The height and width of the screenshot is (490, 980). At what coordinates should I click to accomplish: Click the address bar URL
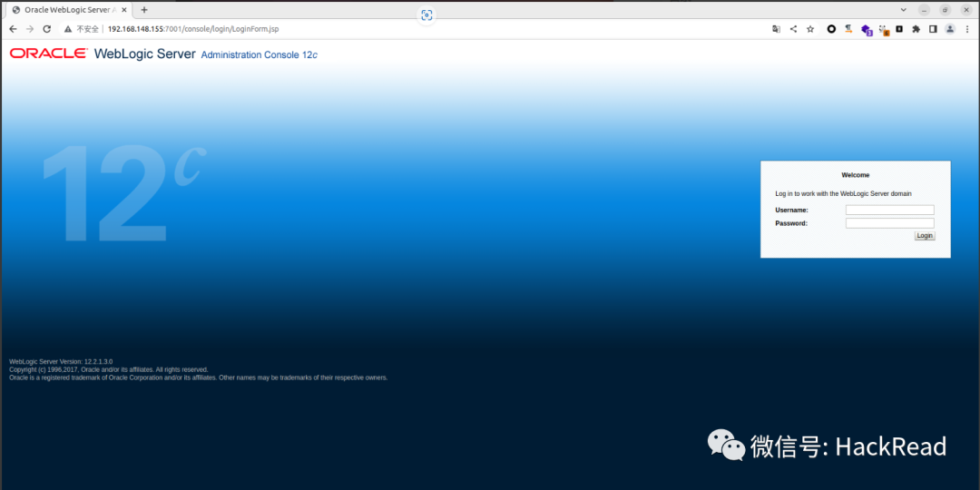[193, 29]
